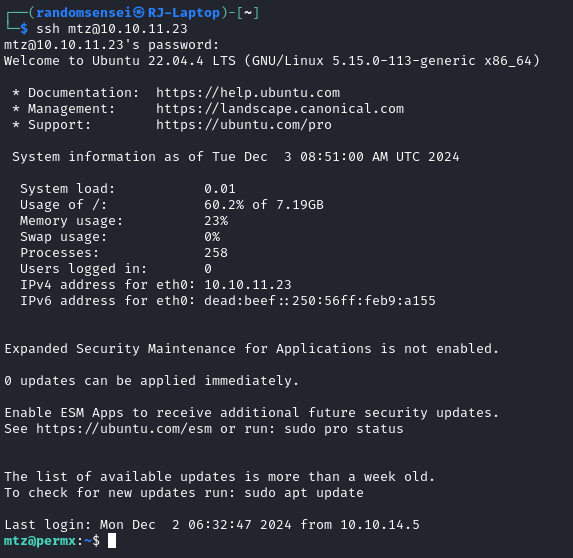The image size is (573, 558).
Task: Click the System load value 0.01
Action: [x=220, y=189]
